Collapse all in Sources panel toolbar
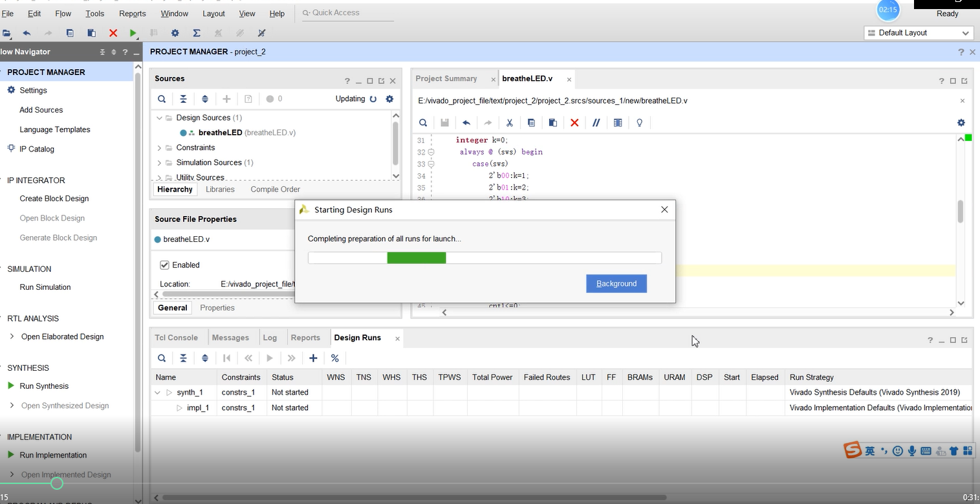Image resolution: width=980 pixels, height=504 pixels. [183, 99]
